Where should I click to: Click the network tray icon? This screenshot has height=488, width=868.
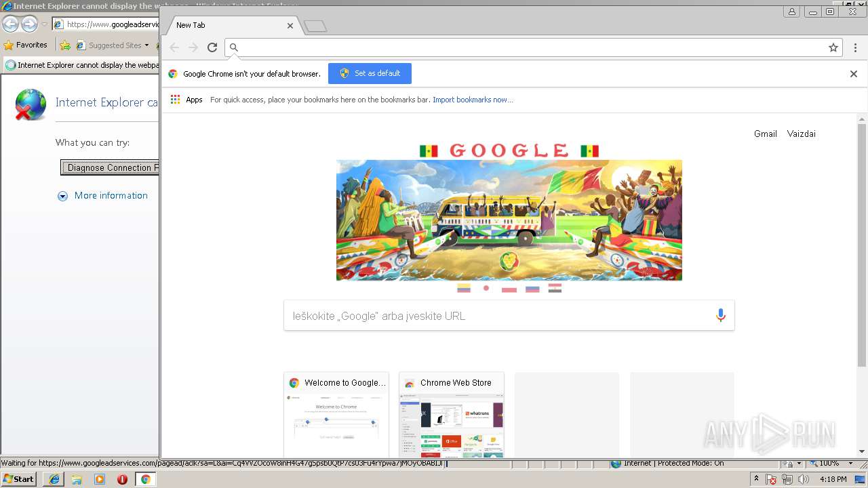pyautogui.click(x=787, y=479)
